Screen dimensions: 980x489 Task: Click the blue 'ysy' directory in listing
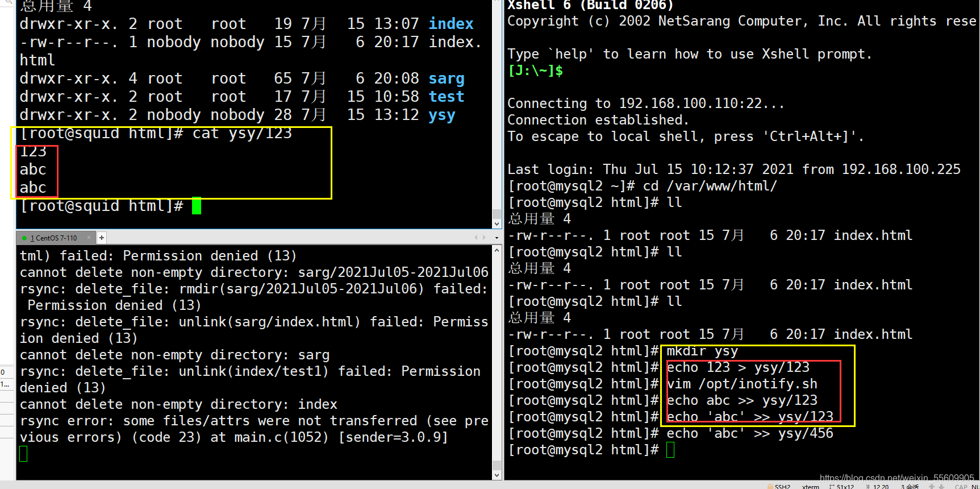coord(442,115)
